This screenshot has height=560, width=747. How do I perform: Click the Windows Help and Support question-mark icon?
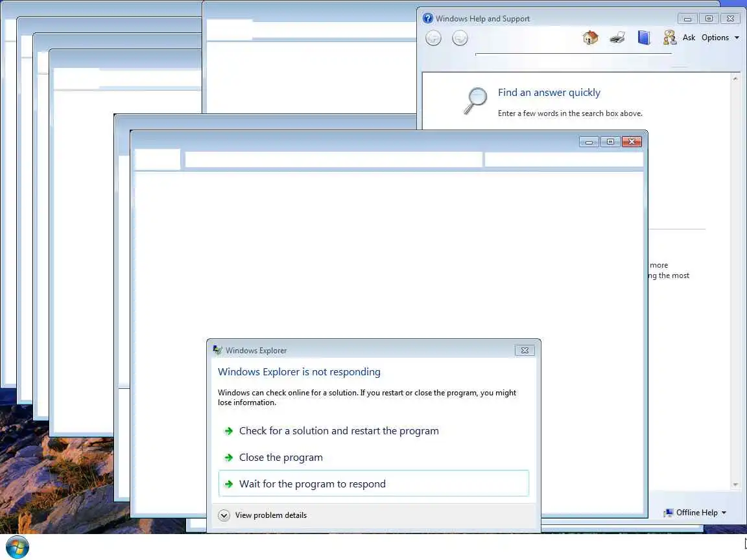coord(427,18)
